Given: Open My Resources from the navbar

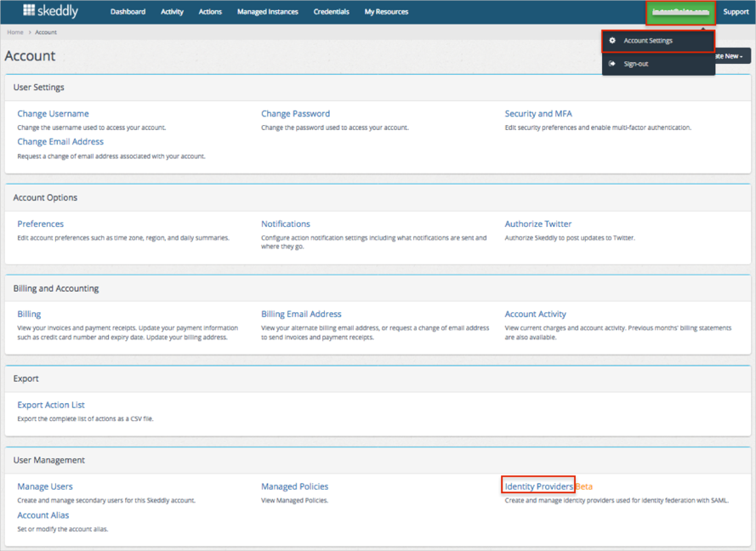Looking at the screenshot, I should coord(386,12).
